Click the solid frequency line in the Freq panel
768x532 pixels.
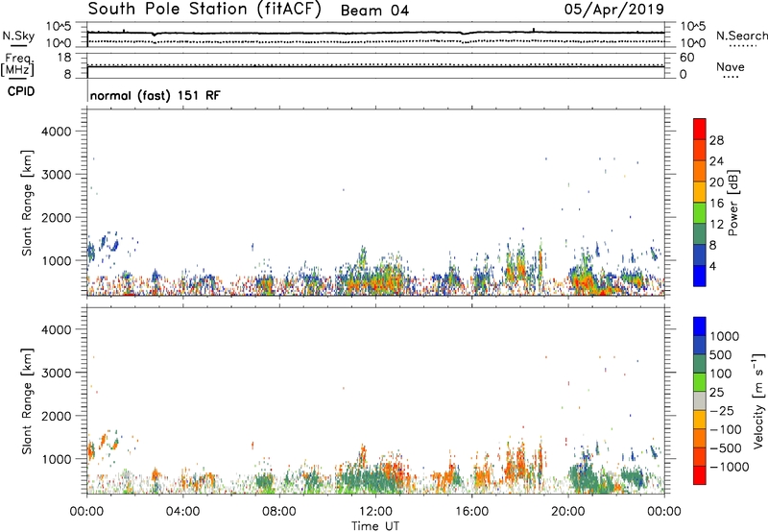pyautogui.click(x=375, y=66)
